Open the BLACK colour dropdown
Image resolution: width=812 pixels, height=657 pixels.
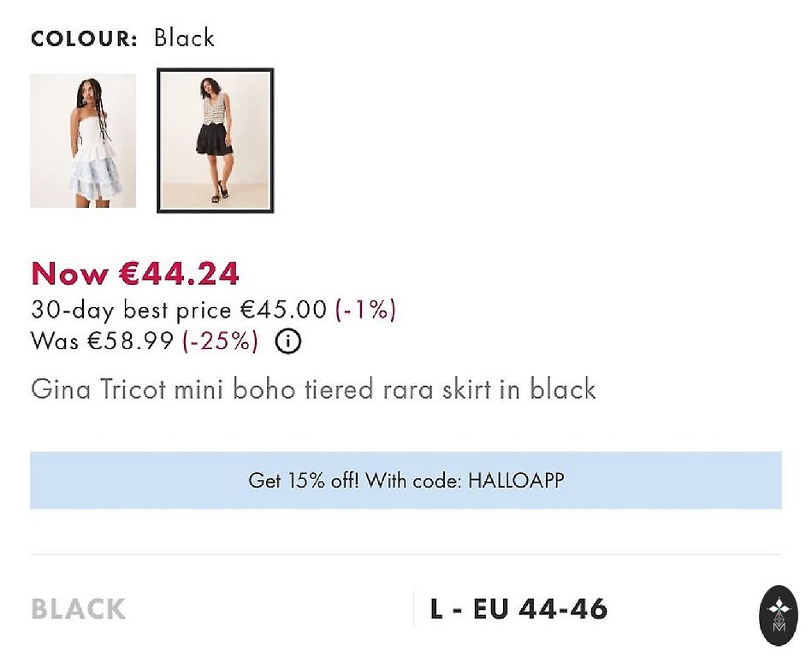[x=79, y=609]
